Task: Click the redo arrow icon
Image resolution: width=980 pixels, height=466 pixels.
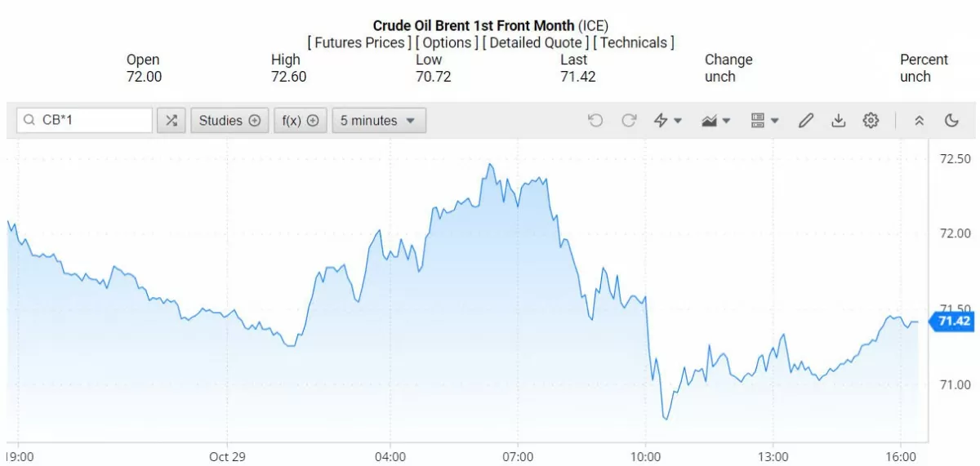Action: tap(629, 121)
